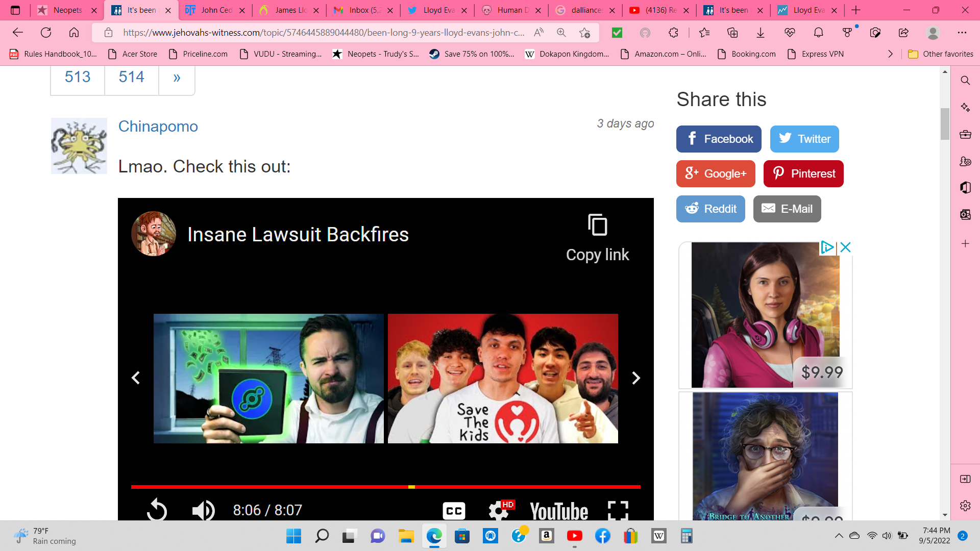Viewport: 980px width, 551px height.
Task: Open Collections in Edge toolbar
Action: click(732, 33)
